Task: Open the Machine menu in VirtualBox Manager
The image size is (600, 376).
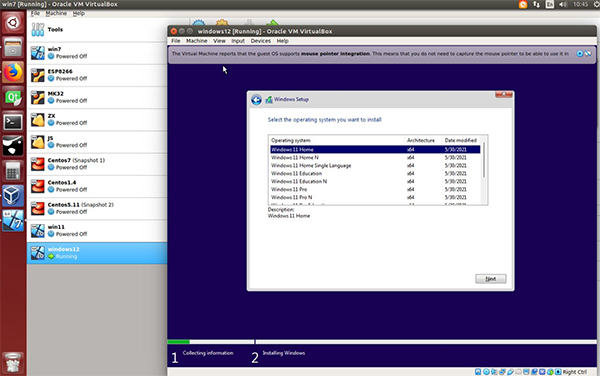Action: click(x=56, y=13)
